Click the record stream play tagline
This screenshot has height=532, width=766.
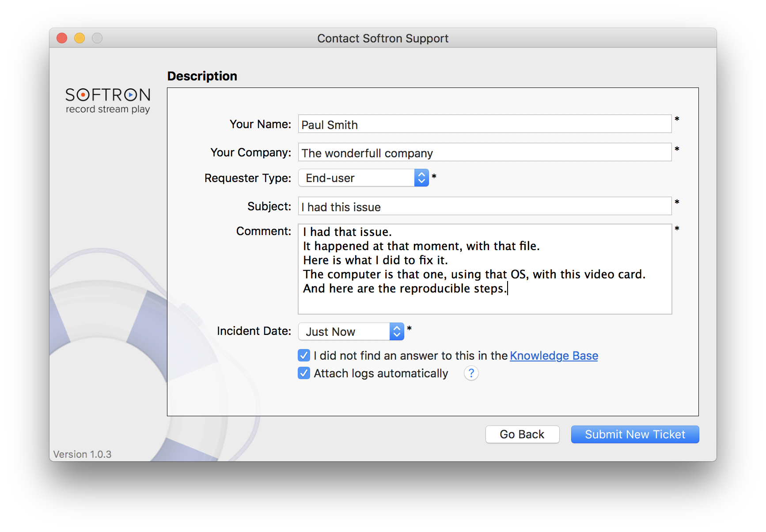tap(108, 109)
